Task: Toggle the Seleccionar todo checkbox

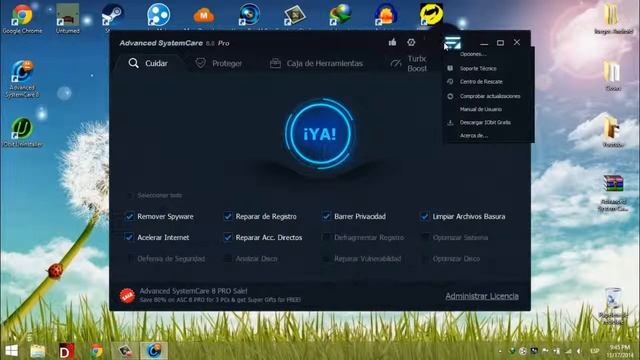Action: click(129, 196)
